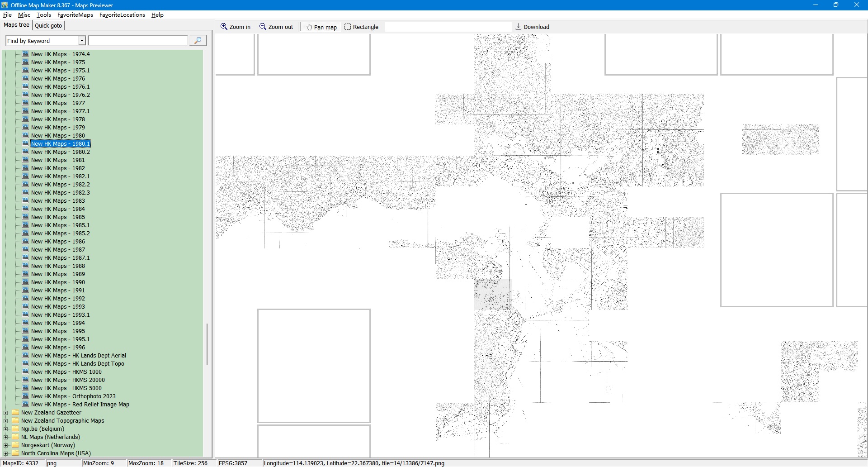Screen dimensions: 868x467
Task: Switch to the Quick goto tab
Action: tap(48, 25)
